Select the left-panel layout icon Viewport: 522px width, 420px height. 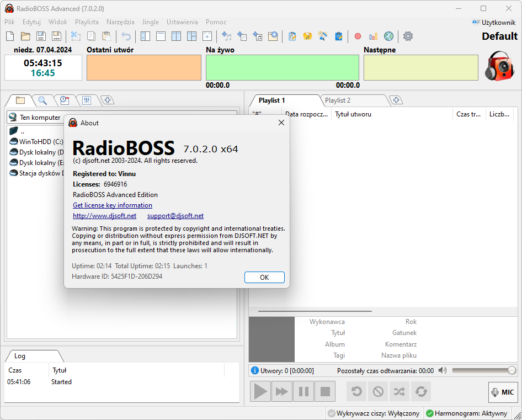(x=146, y=36)
